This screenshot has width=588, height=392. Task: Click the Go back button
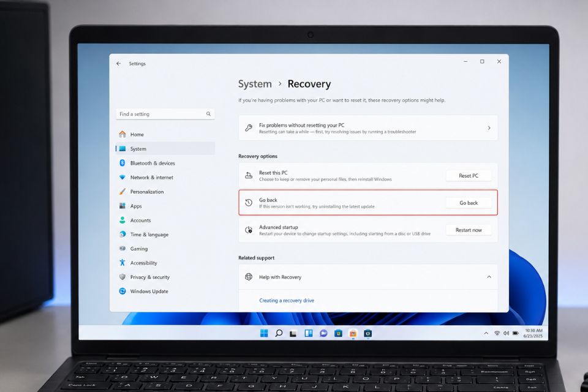469,203
